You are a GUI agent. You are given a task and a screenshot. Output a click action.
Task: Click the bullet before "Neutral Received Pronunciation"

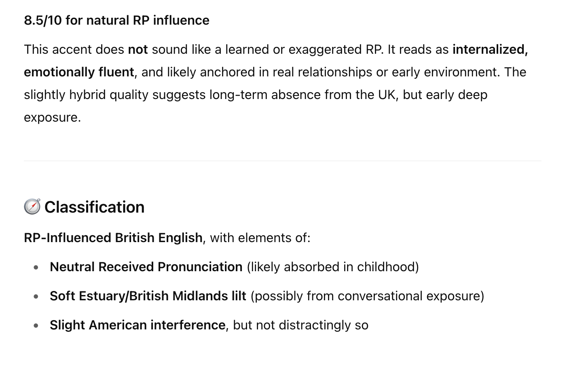[x=36, y=267]
